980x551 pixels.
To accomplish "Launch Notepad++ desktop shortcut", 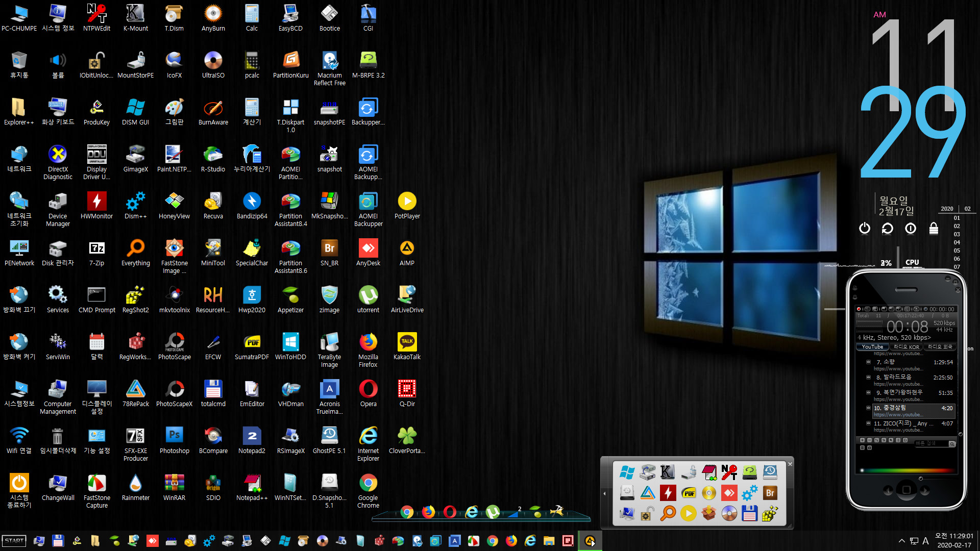I will tap(252, 487).
